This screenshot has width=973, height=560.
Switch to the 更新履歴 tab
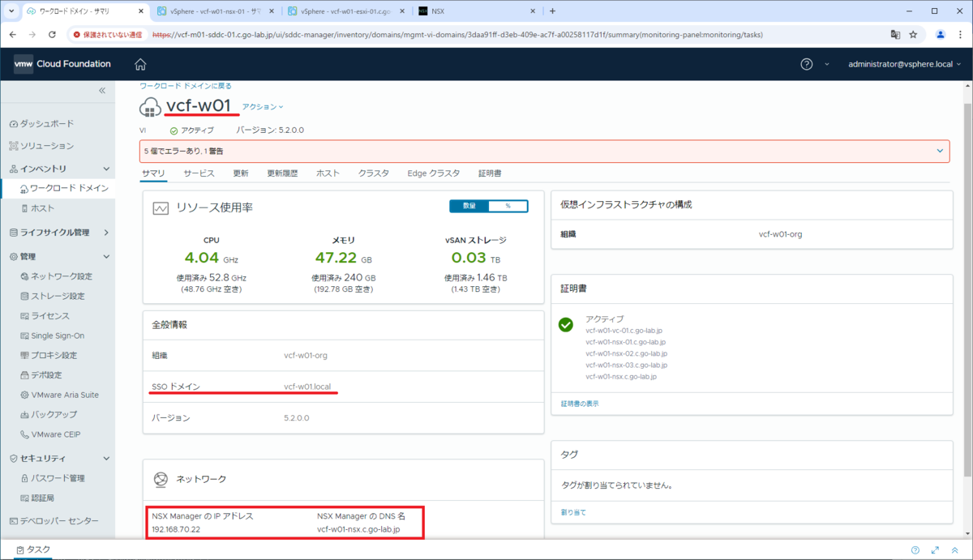click(x=282, y=173)
